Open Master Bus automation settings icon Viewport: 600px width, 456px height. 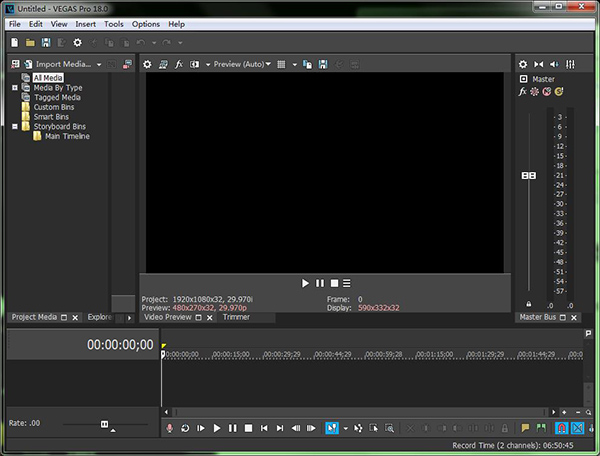pyautogui.click(x=534, y=91)
